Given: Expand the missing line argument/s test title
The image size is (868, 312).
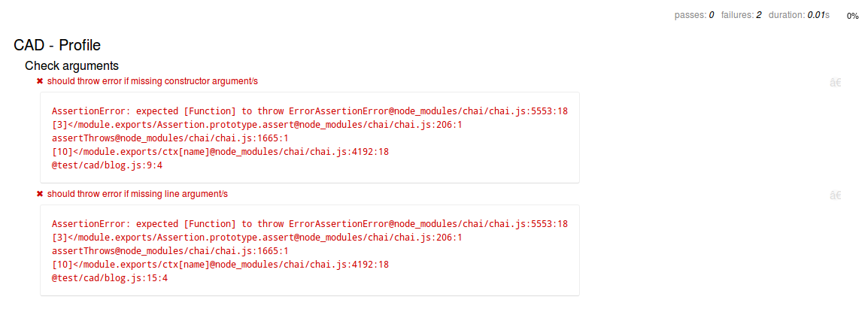Looking at the screenshot, I should point(138,194).
